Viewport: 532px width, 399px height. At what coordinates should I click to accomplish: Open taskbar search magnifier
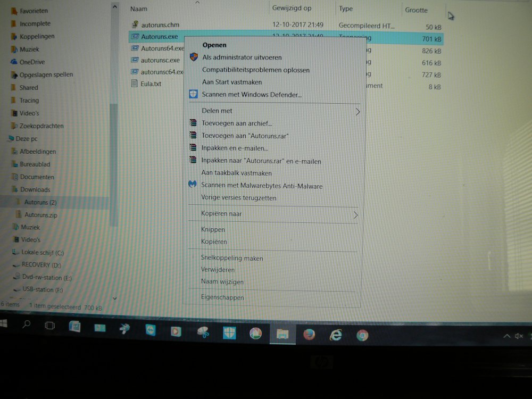(x=26, y=325)
